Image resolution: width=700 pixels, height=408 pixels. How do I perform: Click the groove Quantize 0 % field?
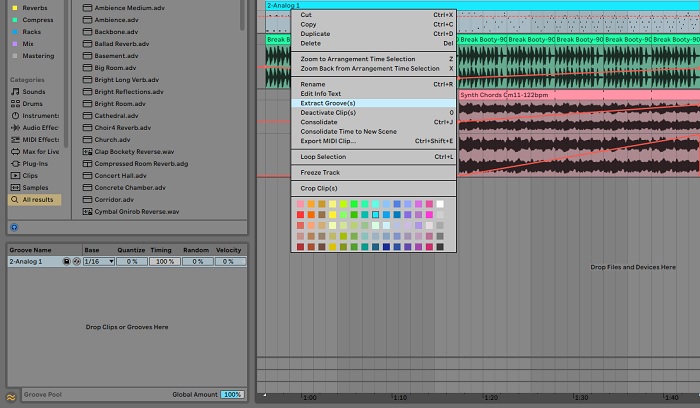tap(132, 262)
